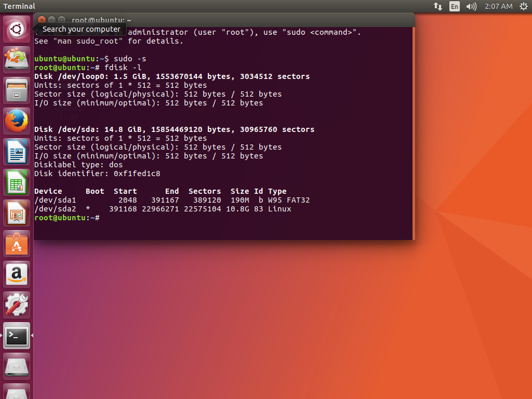Open LibreOffice Writer from launcher
532x399 pixels.
[x=17, y=152]
